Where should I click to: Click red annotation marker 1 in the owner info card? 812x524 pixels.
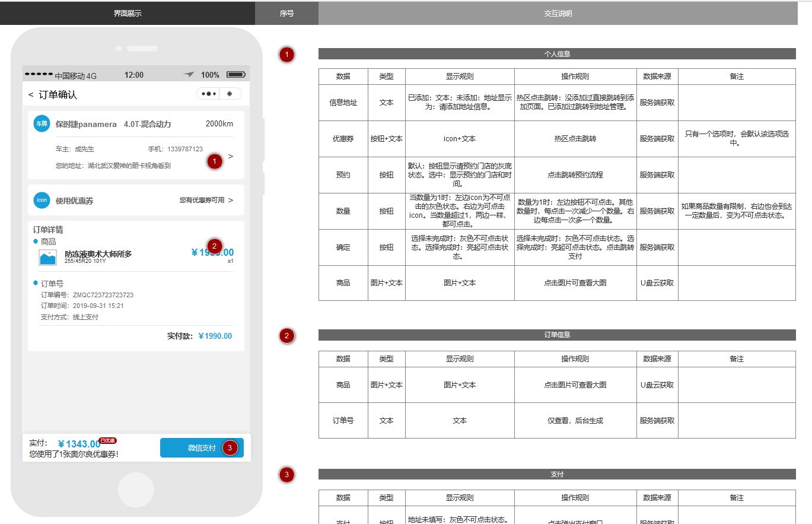[x=215, y=161]
